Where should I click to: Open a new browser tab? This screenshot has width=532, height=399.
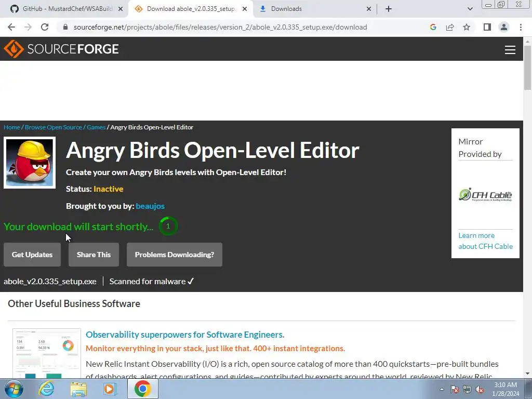click(x=389, y=9)
